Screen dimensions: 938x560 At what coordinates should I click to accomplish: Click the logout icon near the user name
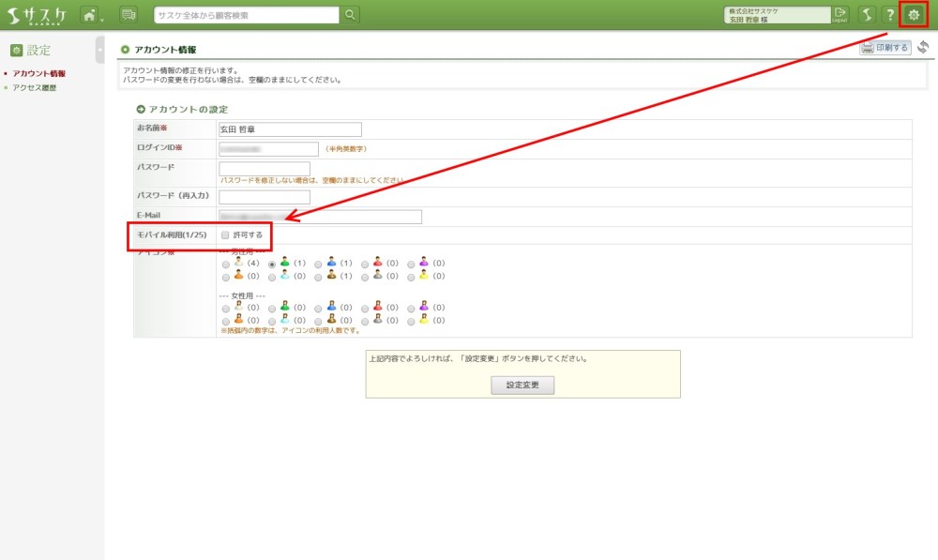(x=840, y=14)
